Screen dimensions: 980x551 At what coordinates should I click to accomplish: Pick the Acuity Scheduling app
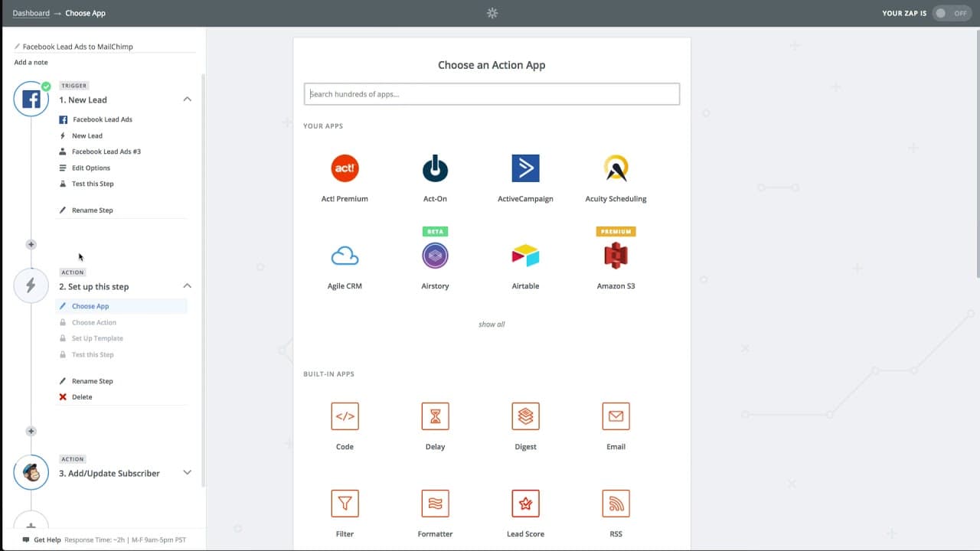point(616,178)
